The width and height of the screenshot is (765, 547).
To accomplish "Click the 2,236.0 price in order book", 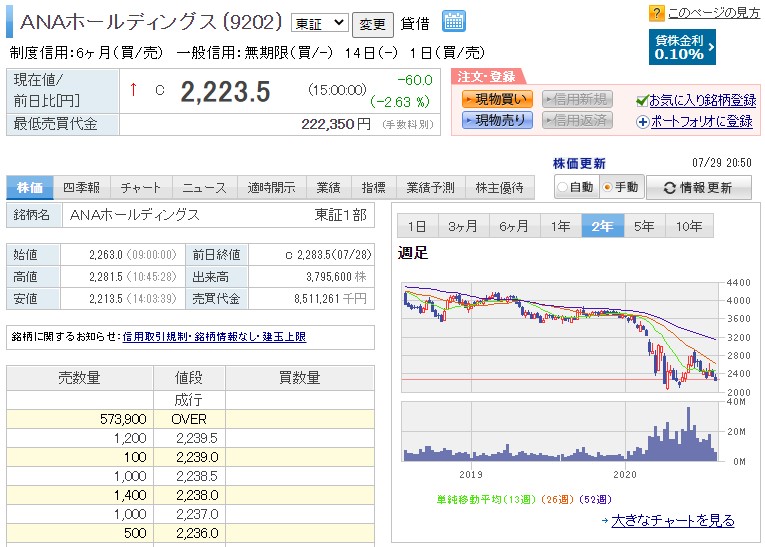I will (x=197, y=533).
